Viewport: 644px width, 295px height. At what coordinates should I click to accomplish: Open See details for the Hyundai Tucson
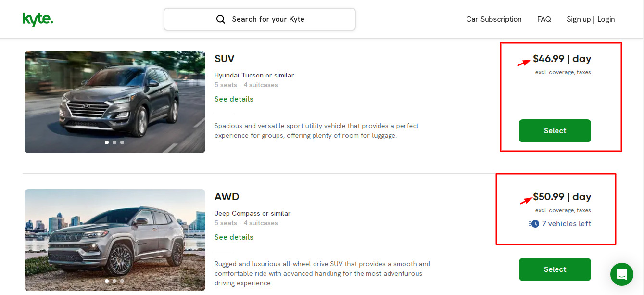[234, 99]
